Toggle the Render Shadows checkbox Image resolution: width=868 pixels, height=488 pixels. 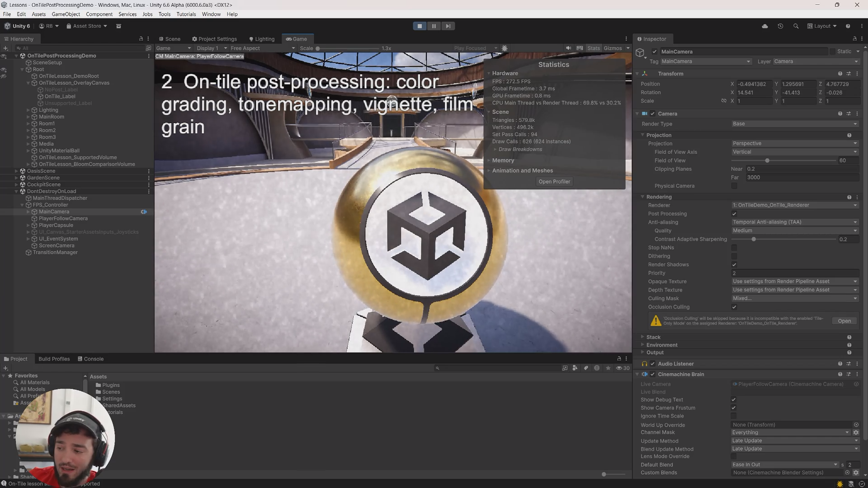[734, 265]
